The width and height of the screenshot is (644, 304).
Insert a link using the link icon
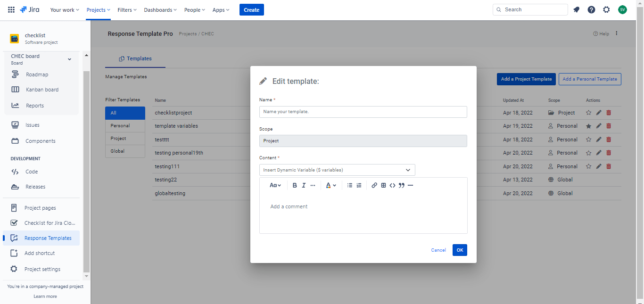374,185
